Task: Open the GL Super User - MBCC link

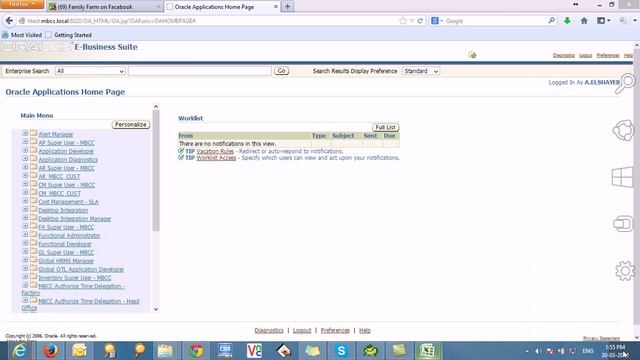Action: [x=66, y=253]
